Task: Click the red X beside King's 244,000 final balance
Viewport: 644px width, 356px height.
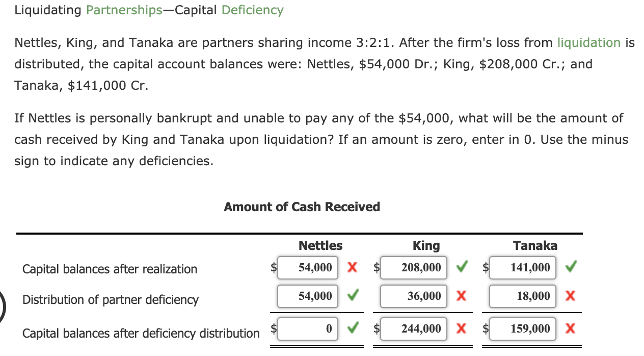Action: 462,328
